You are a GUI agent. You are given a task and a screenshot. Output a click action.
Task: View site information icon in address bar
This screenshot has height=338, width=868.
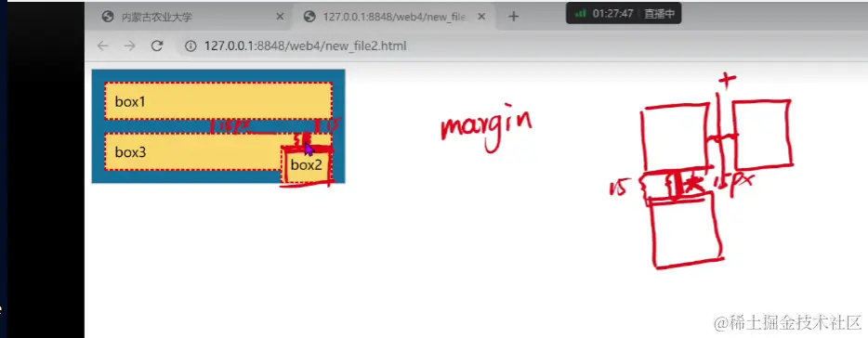pos(191,45)
